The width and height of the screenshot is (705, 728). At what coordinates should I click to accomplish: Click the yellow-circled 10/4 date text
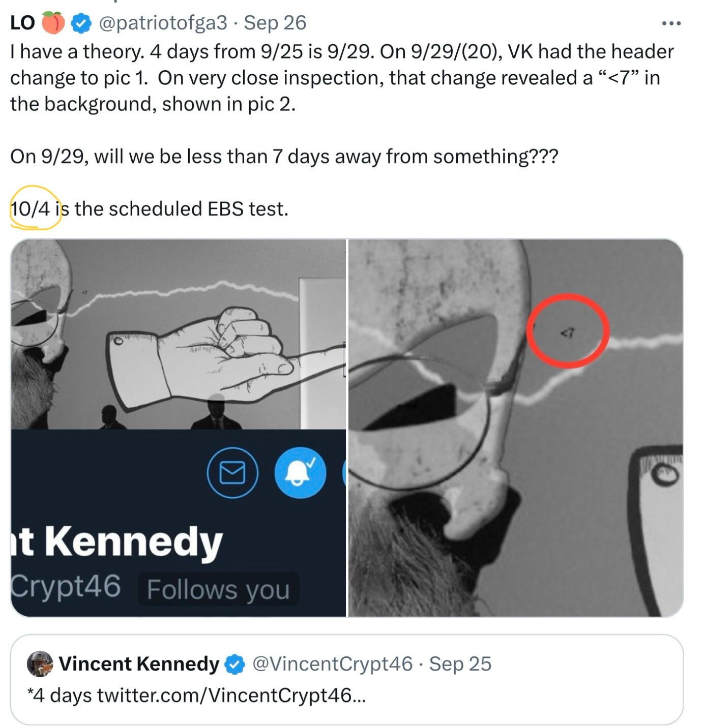click(x=30, y=209)
